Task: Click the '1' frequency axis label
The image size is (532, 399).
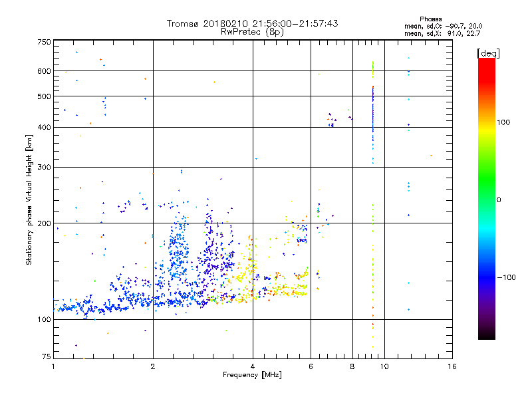Action: point(53,366)
